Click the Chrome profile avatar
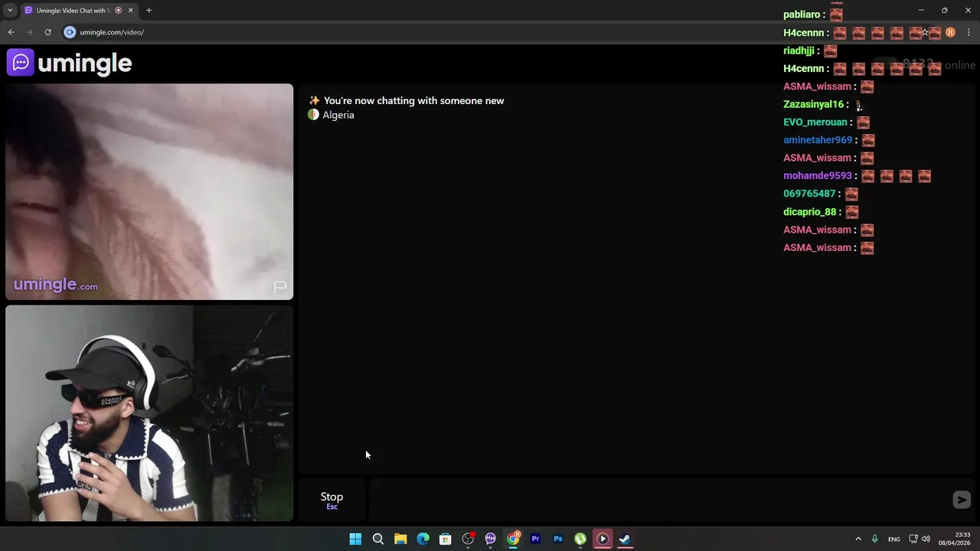 pos(950,32)
